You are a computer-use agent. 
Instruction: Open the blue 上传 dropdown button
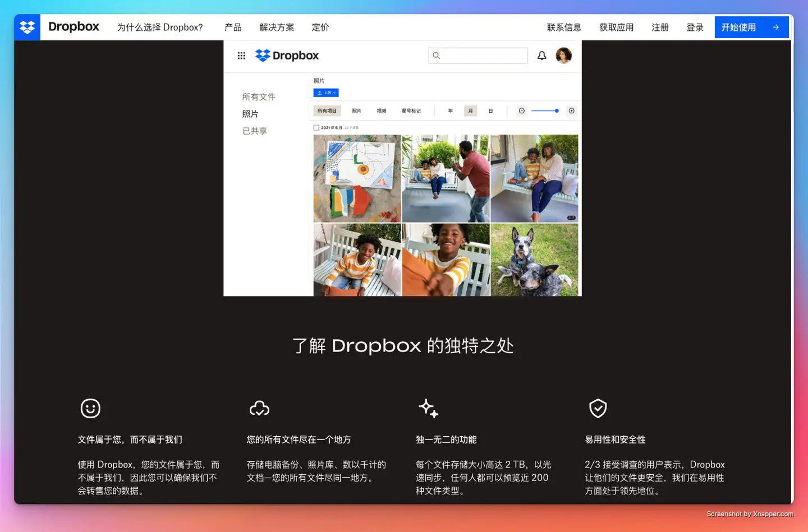(326, 93)
